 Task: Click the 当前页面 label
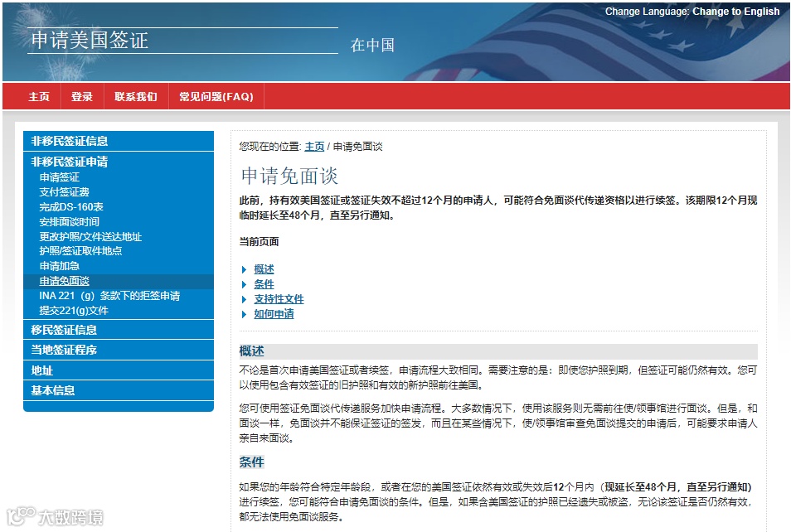(259, 241)
